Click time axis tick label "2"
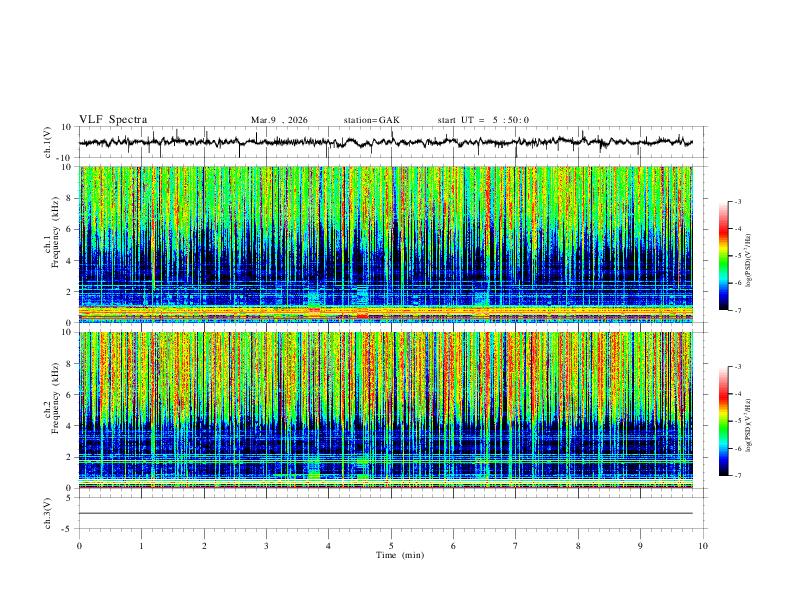This screenshot has width=792, height=612. [204, 546]
